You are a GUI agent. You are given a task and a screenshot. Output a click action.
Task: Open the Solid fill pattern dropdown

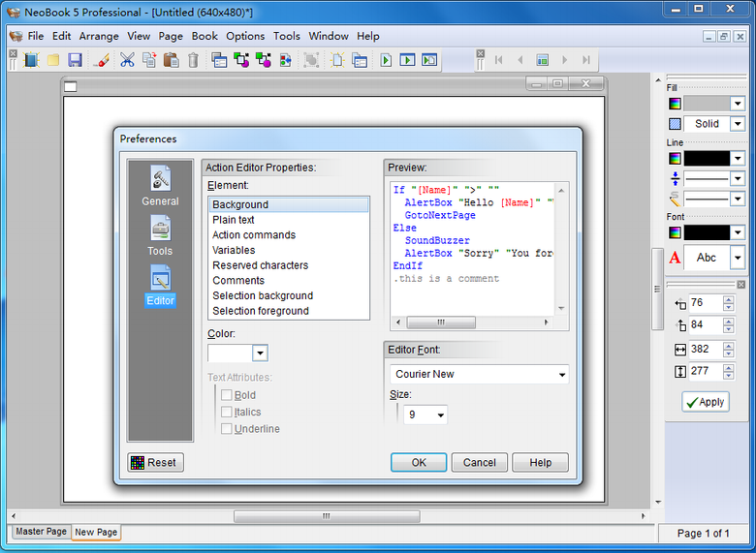(737, 124)
